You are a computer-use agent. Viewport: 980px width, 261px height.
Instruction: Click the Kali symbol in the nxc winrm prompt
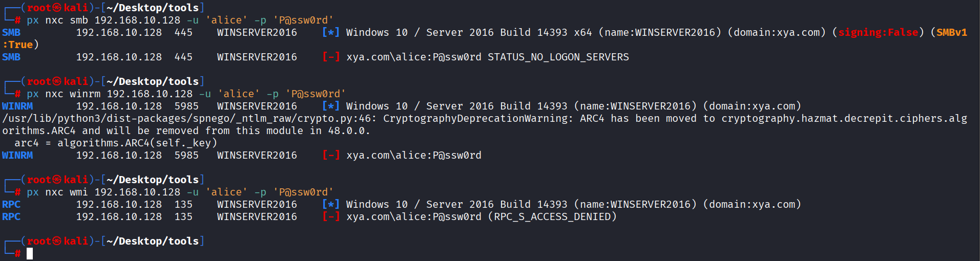pyautogui.click(x=57, y=81)
